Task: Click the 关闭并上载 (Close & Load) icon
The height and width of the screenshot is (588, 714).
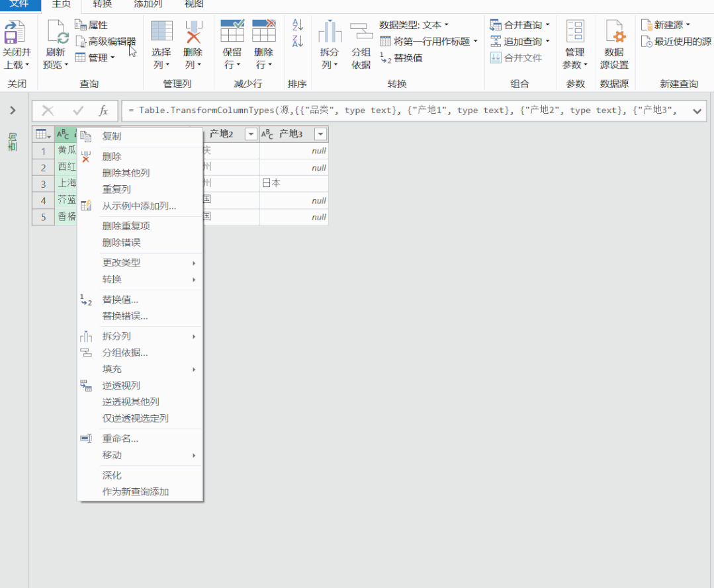Action: click(x=16, y=32)
